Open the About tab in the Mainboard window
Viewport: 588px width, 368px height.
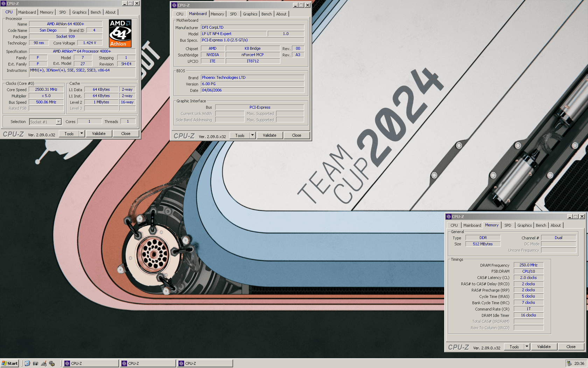click(281, 14)
